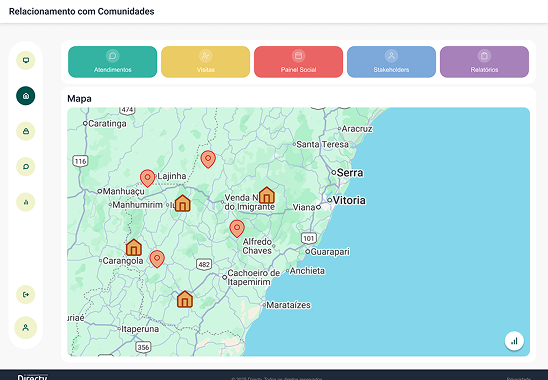
Task: Click the chat icon on Atendimentos card
Action: point(113,56)
